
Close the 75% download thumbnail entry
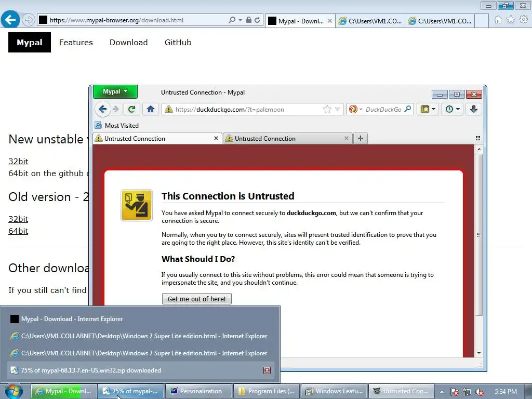[267, 370]
